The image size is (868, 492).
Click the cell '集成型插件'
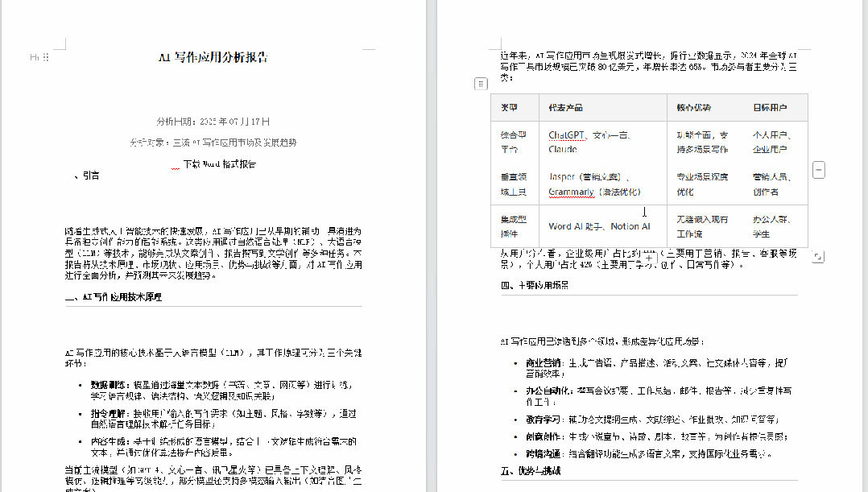pos(514,226)
